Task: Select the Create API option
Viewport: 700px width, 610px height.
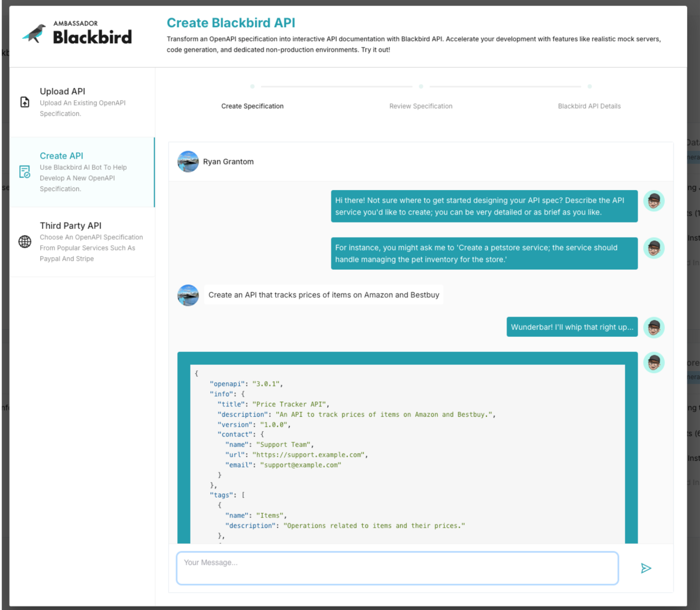Action: pyautogui.click(x=82, y=172)
